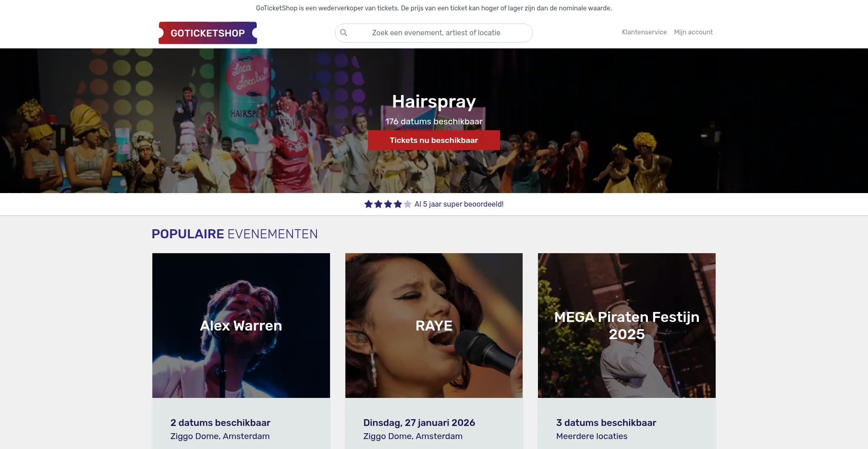Image resolution: width=868 pixels, height=449 pixels.
Task: Click the first rating star
Action: 368,204
